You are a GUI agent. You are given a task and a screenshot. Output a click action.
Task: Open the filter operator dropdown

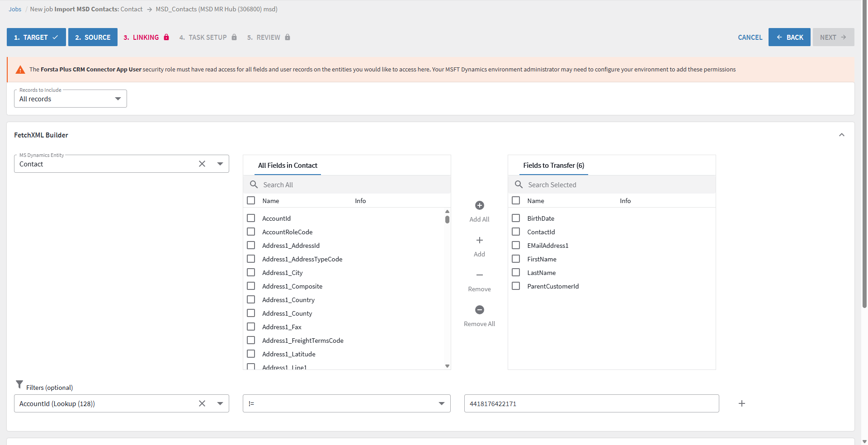click(347, 403)
